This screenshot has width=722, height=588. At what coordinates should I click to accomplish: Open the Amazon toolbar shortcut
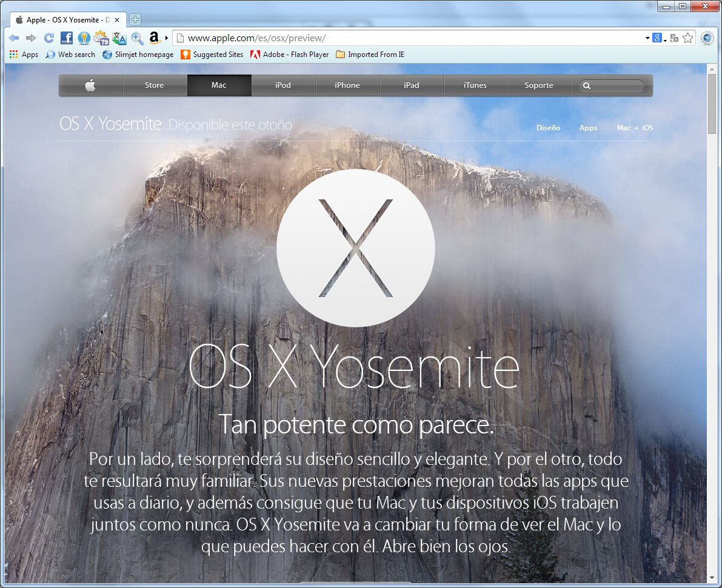154,38
